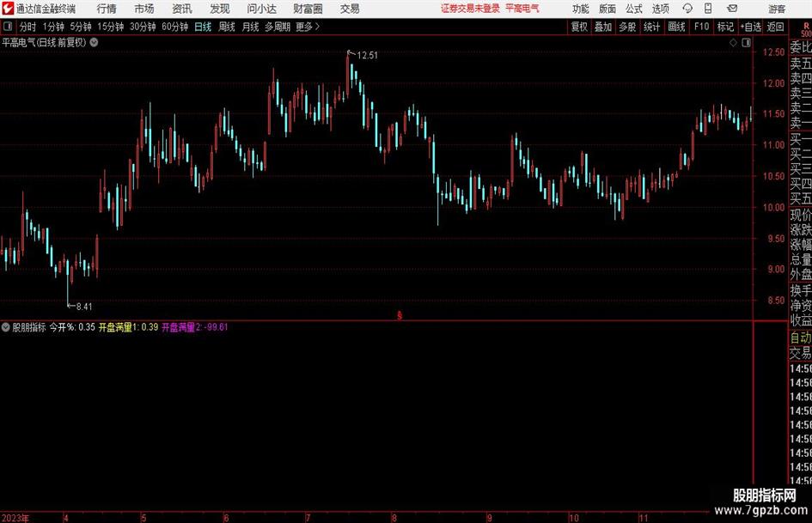
Task: Expand the 更多 periods dropdown
Action: (308, 27)
